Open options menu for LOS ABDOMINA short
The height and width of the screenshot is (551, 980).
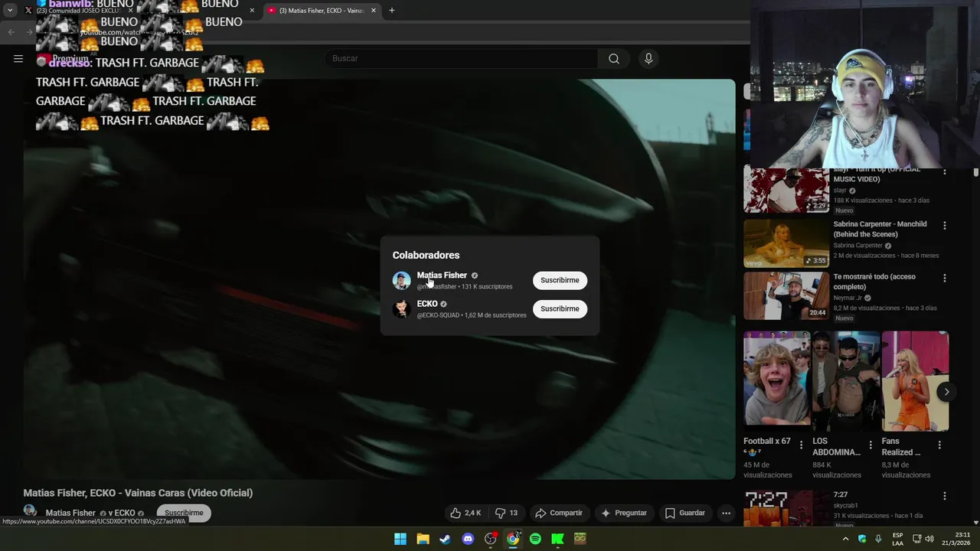click(871, 445)
